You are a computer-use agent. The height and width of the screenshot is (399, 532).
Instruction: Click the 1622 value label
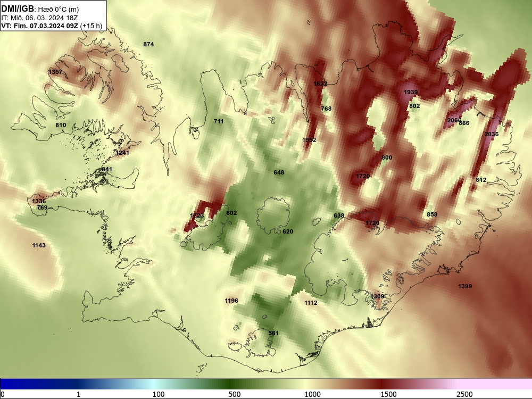pyautogui.click(x=320, y=84)
